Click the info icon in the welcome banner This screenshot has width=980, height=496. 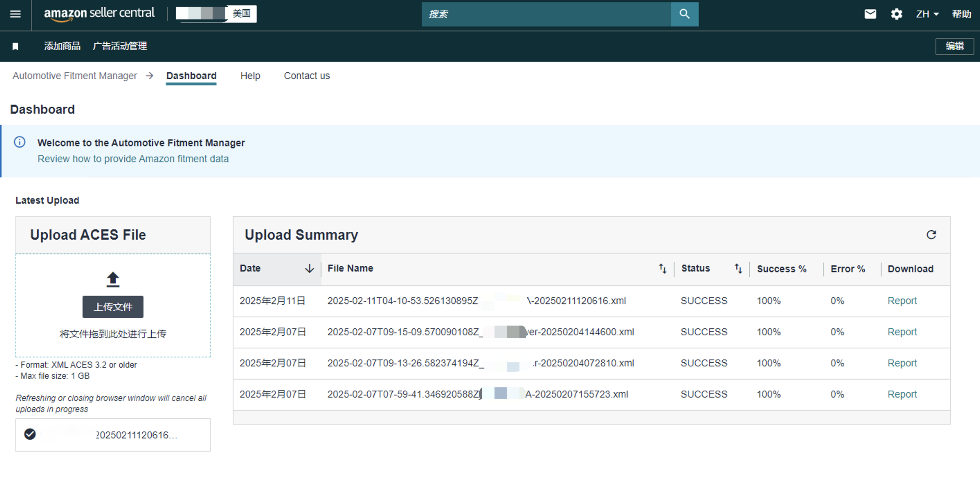(x=20, y=142)
